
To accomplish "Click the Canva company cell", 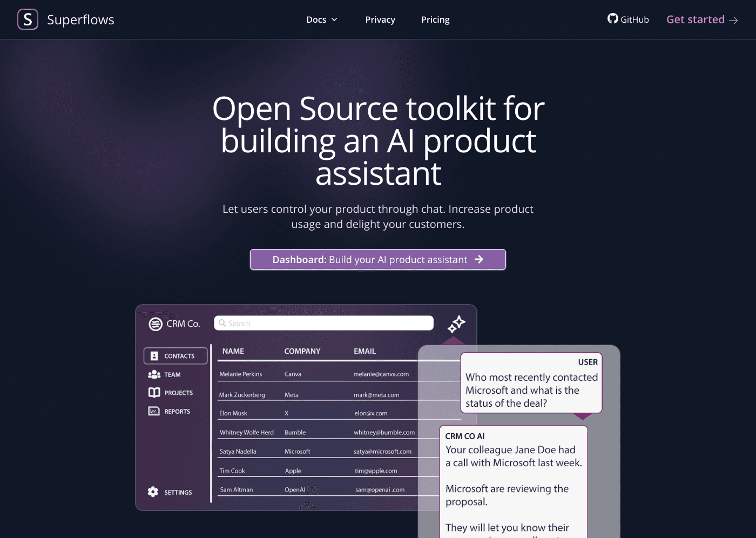I will [x=293, y=374].
